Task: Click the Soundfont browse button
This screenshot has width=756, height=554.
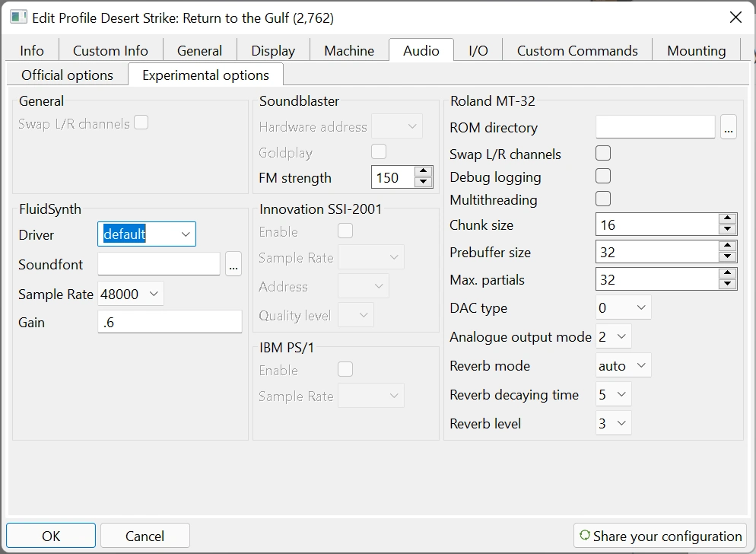Action: 233,265
